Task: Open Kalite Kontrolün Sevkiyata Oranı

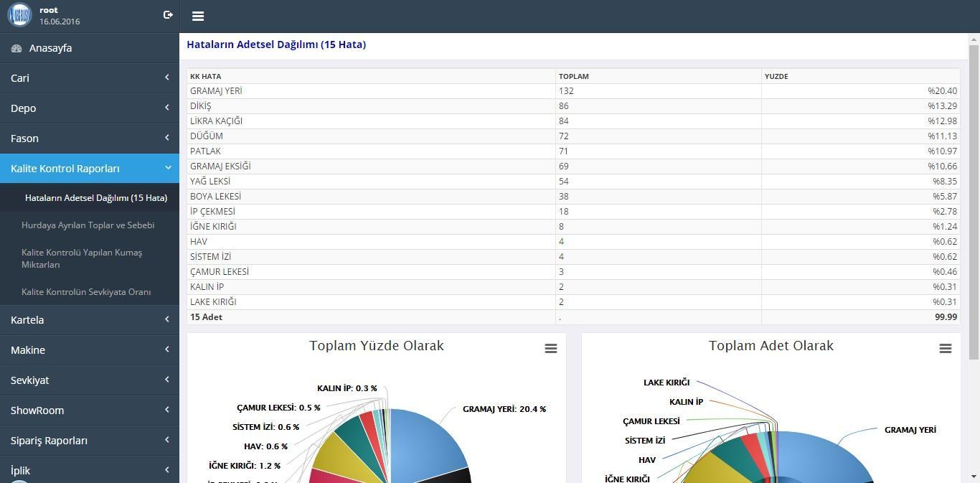Action: click(86, 291)
